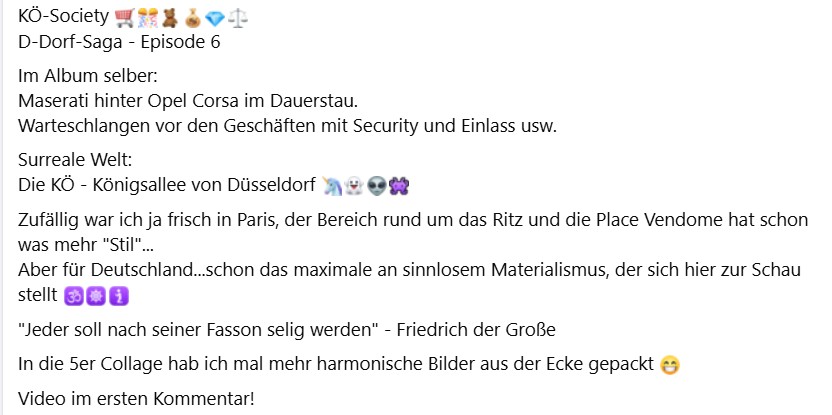Click the money bag emoji

(x=194, y=19)
